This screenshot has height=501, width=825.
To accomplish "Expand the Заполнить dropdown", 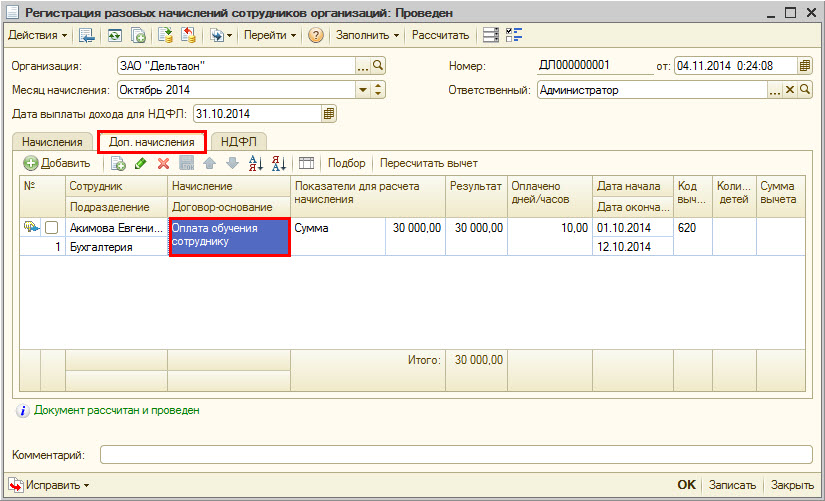I will point(368,36).
